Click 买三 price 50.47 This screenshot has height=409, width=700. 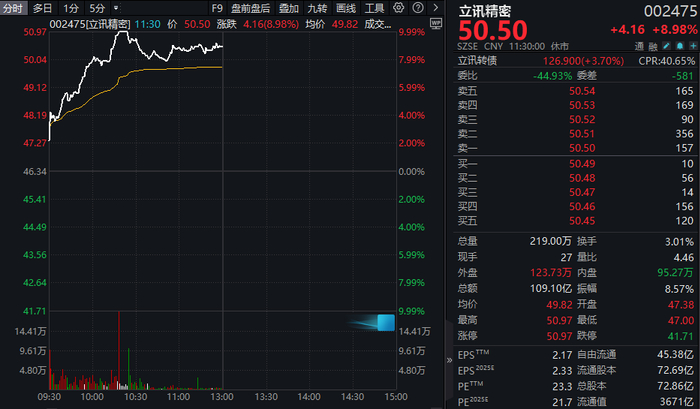582,192
